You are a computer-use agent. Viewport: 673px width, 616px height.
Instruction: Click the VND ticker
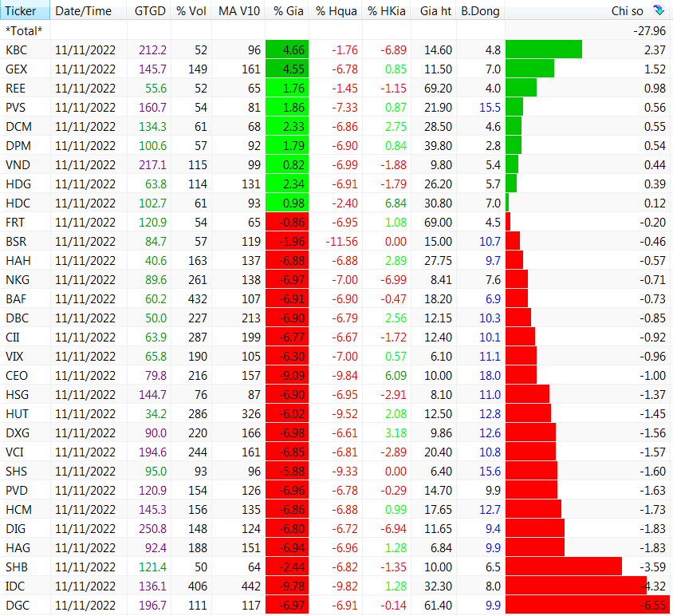click(x=18, y=165)
